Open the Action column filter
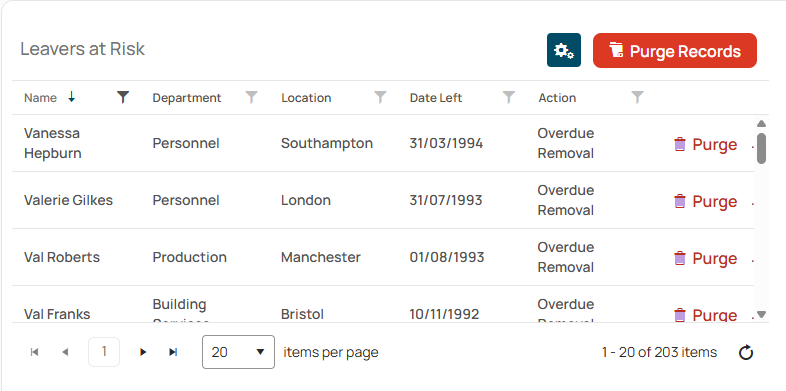Viewport: 786px width, 391px height. (x=637, y=97)
